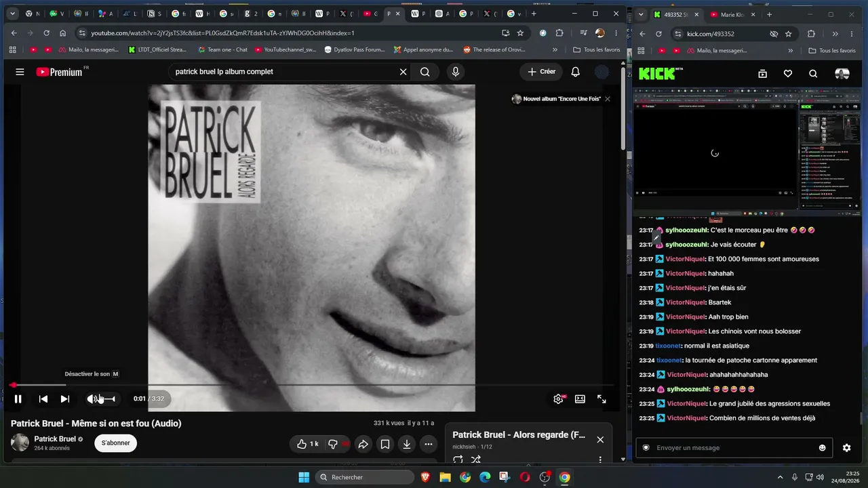The width and height of the screenshot is (868, 488).
Task: Click the Kick chat message field
Action: [x=734, y=448]
